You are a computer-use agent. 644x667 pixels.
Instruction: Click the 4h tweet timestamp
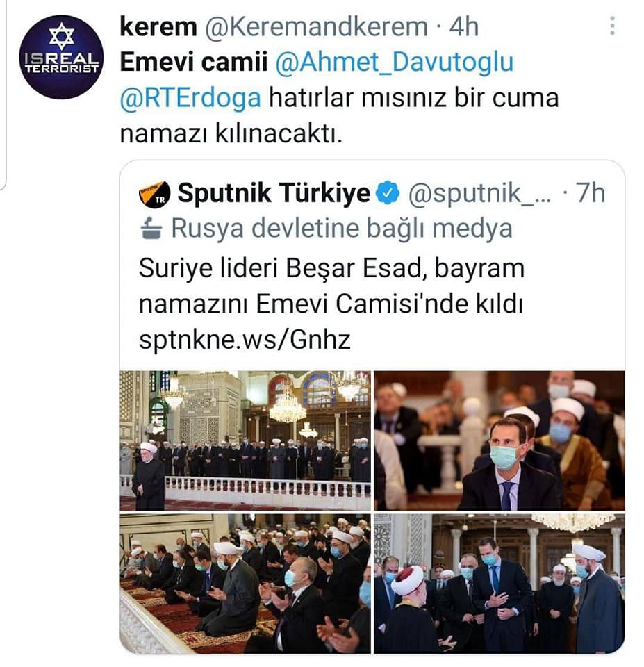[464, 27]
